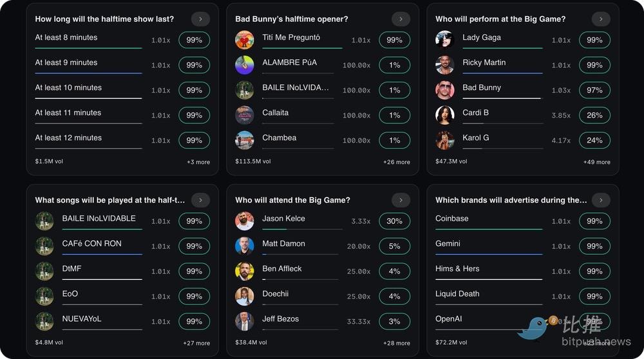Select the 99% pill for Coinbase
Image resolution: width=644 pixels, height=359 pixels.
[594, 221]
